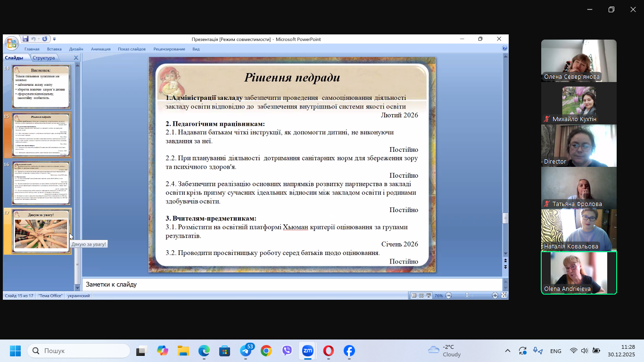
Task: Open the PowerPoint Help question mark icon
Action: click(504, 49)
